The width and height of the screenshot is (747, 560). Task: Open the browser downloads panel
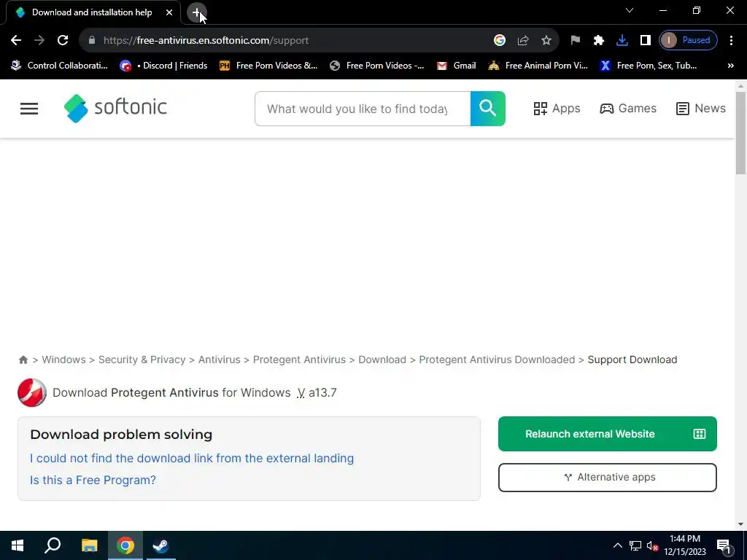622,40
